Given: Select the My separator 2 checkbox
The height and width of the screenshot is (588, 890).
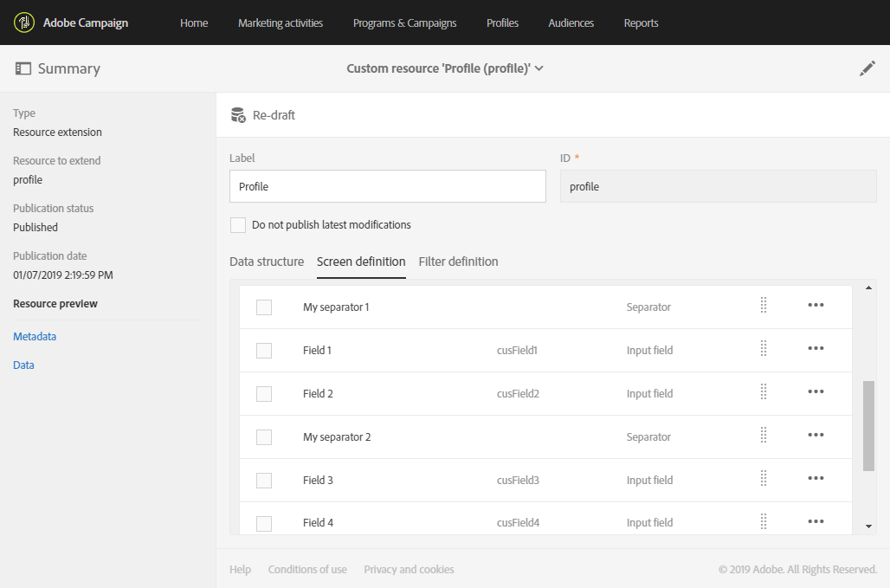Looking at the screenshot, I should click(264, 437).
